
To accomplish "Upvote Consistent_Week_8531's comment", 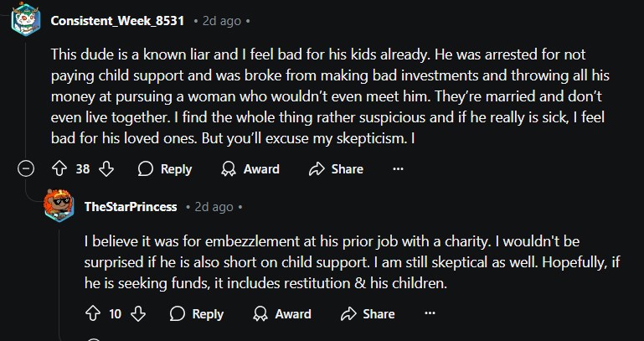I will point(59,169).
